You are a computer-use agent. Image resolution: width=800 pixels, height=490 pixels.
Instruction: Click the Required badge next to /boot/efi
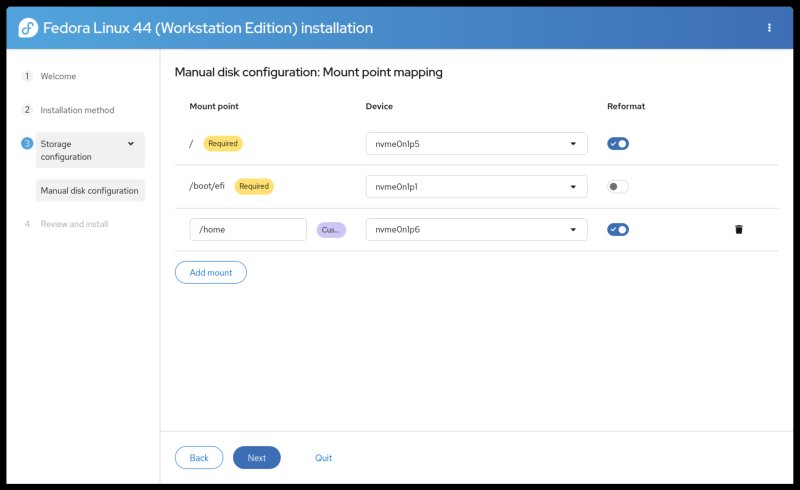(x=254, y=186)
